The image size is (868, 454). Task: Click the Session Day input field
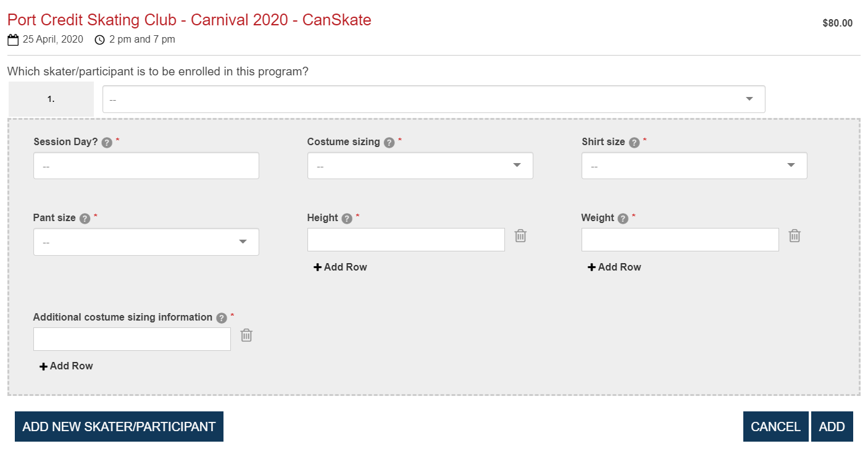(146, 166)
